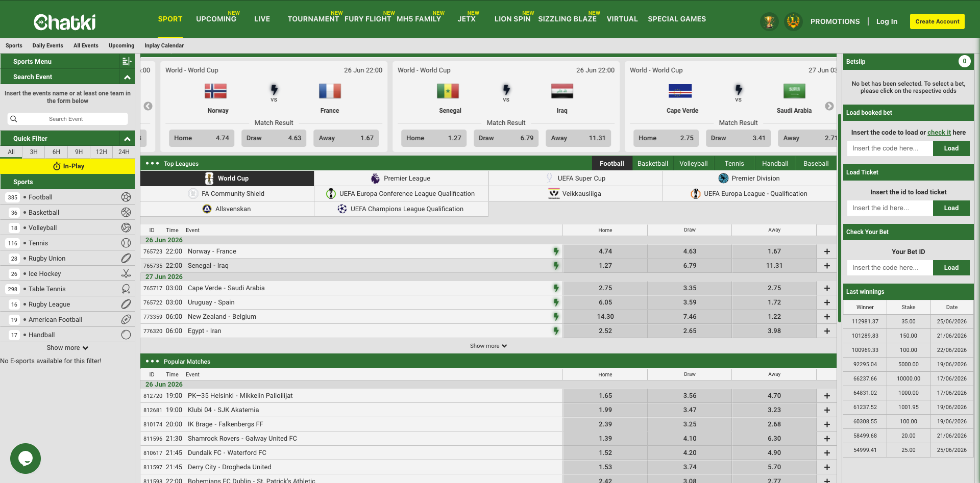
Task: Select the All time filter
Action: click(x=11, y=152)
